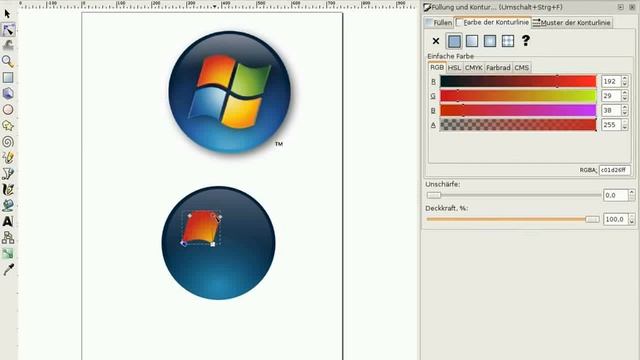Click the RGBA hex field c01d26ff
This screenshot has height=360, width=640.
614,170
